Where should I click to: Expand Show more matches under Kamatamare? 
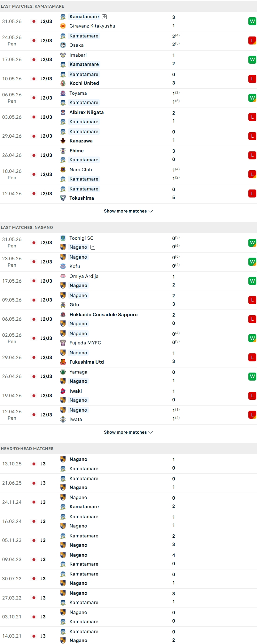125,211
